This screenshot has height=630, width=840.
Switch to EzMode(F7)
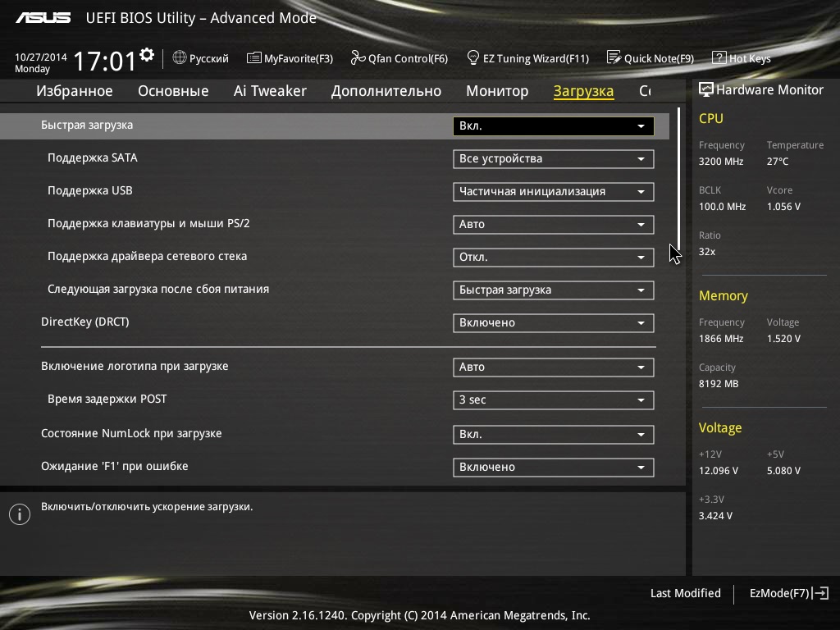coord(789,593)
